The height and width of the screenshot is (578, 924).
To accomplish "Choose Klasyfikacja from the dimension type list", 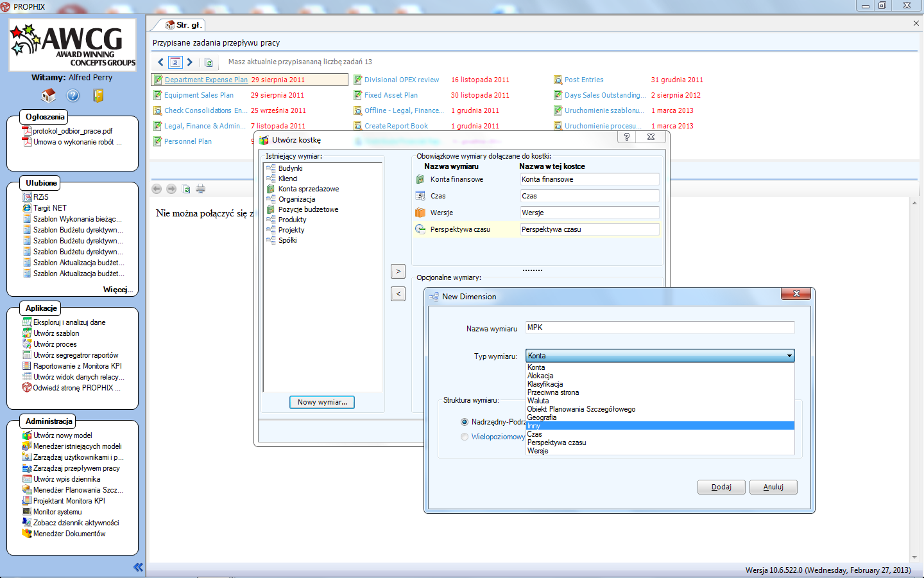I will coord(660,384).
